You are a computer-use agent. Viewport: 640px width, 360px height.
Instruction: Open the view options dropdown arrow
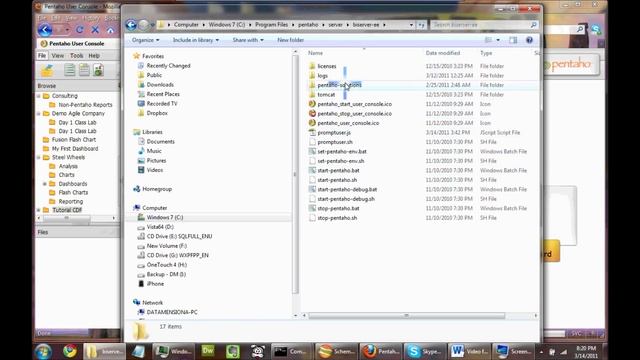[498, 40]
